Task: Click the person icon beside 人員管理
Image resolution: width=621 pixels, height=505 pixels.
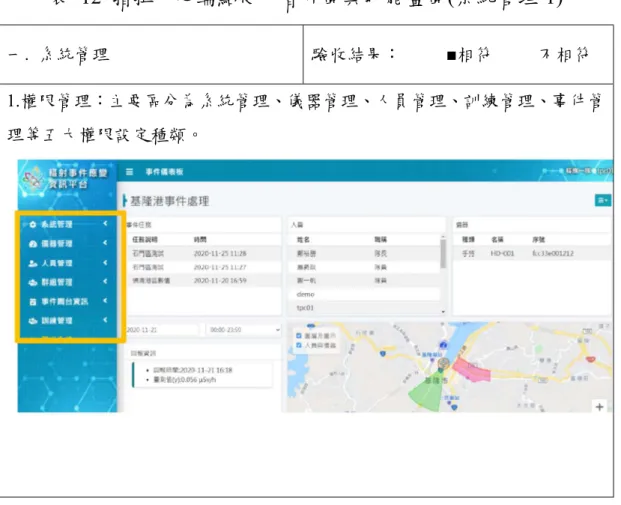Action: 33,263
